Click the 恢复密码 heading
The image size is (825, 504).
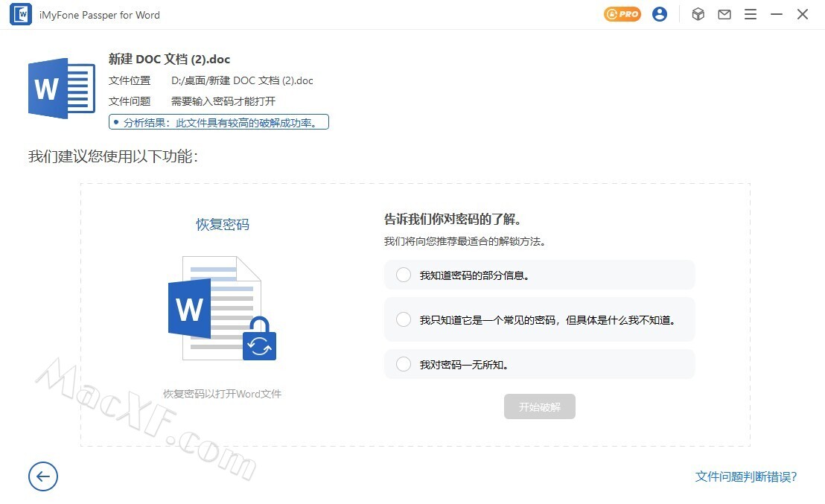click(x=223, y=225)
